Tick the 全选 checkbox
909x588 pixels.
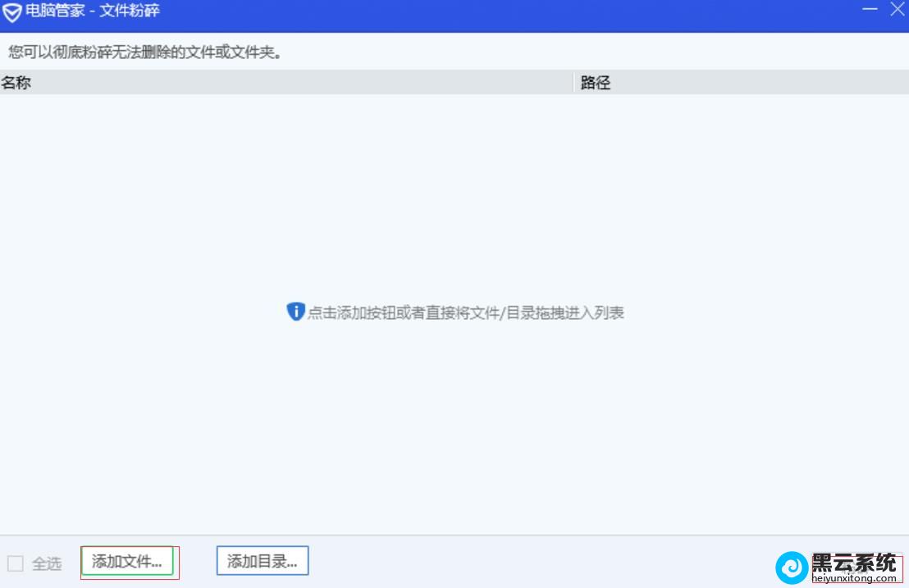15,563
